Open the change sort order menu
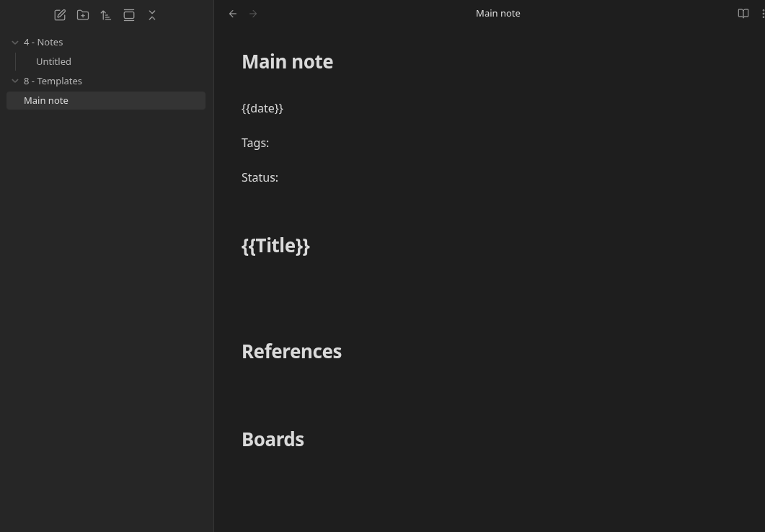 click(106, 15)
